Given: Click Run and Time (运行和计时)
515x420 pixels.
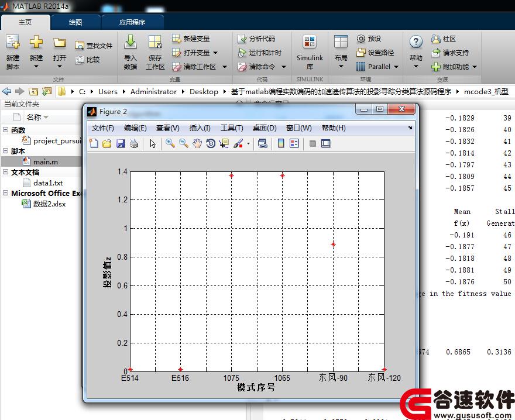Looking at the screenshot, I should tap(259, 53).
